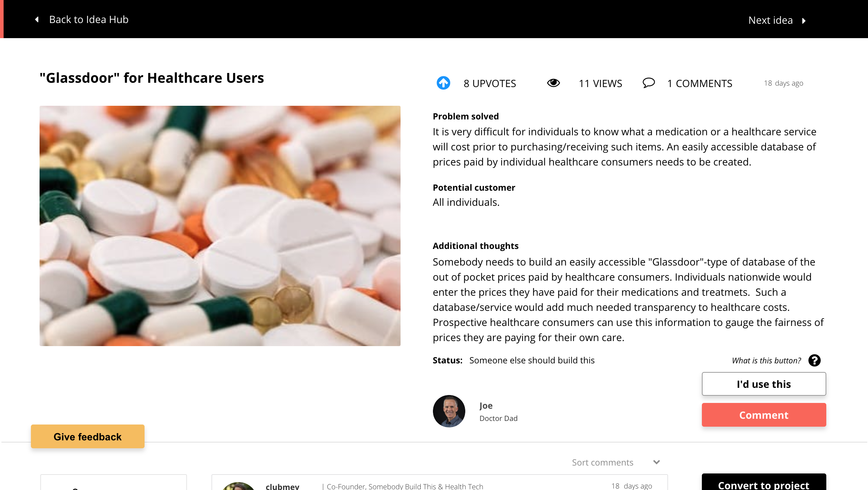Navigate to Next idea
Screen dimensions: 868x490
pyautogui.click(x=771, y=20)
